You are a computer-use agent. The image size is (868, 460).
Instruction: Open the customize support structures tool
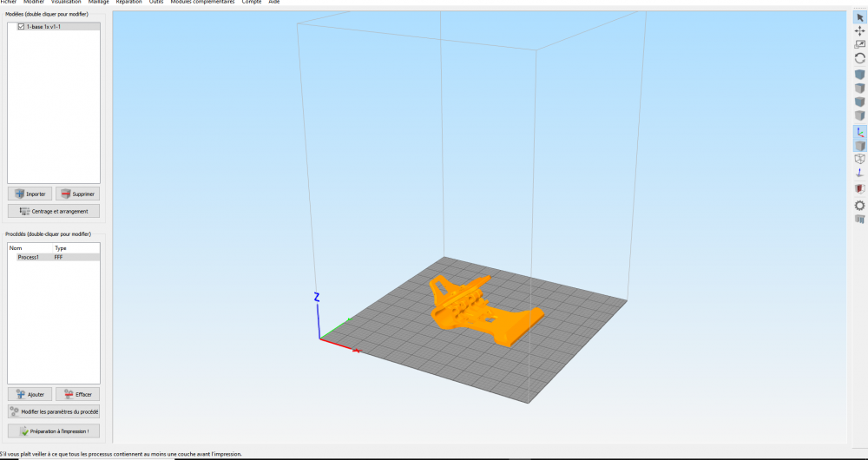[859, 220]
